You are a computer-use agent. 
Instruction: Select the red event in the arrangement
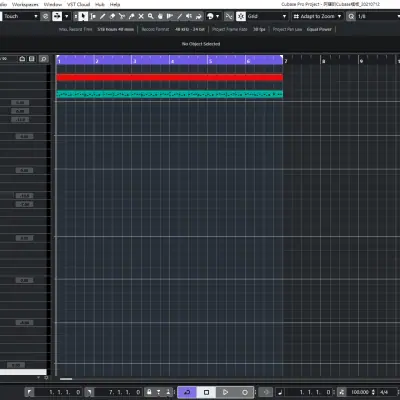pyautogui.click(x=170, y=78)
